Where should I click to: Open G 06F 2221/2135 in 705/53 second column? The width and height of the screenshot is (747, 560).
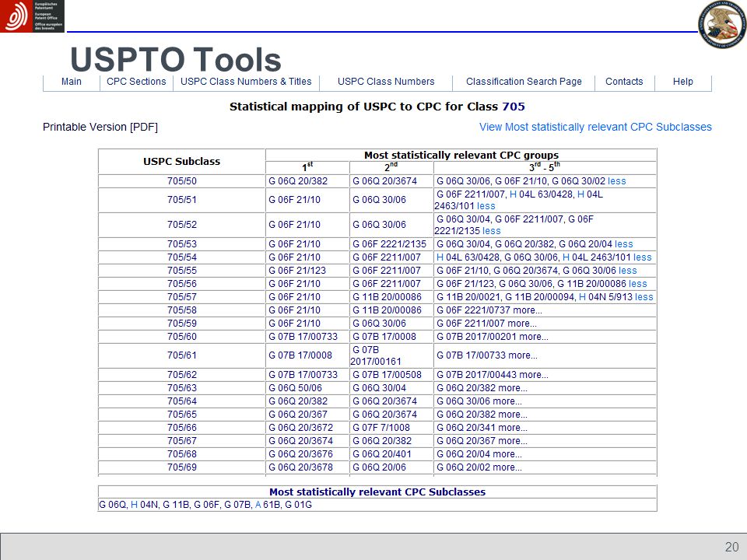[389, 243]
